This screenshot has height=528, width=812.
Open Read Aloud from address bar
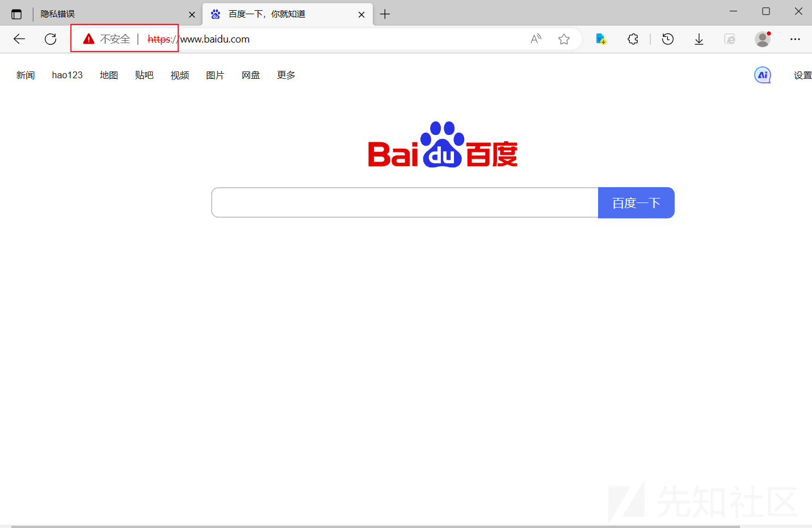pos(536,39)
